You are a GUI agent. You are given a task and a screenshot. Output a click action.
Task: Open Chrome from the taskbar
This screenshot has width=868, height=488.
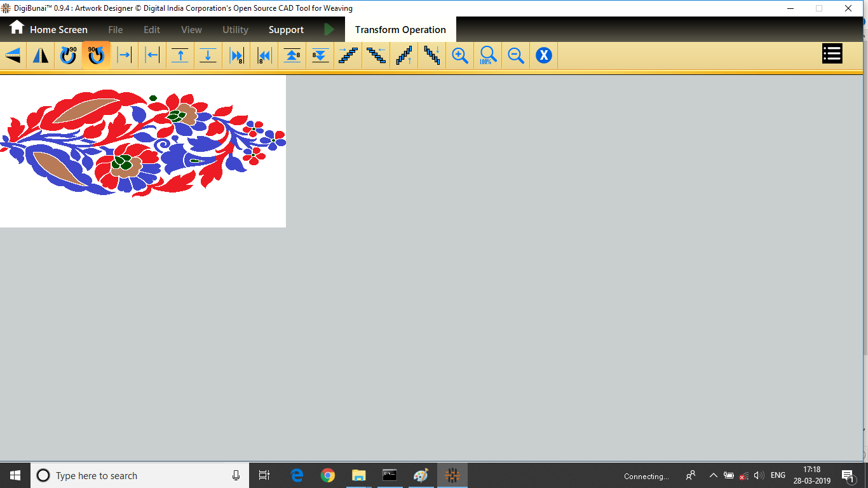328,475
